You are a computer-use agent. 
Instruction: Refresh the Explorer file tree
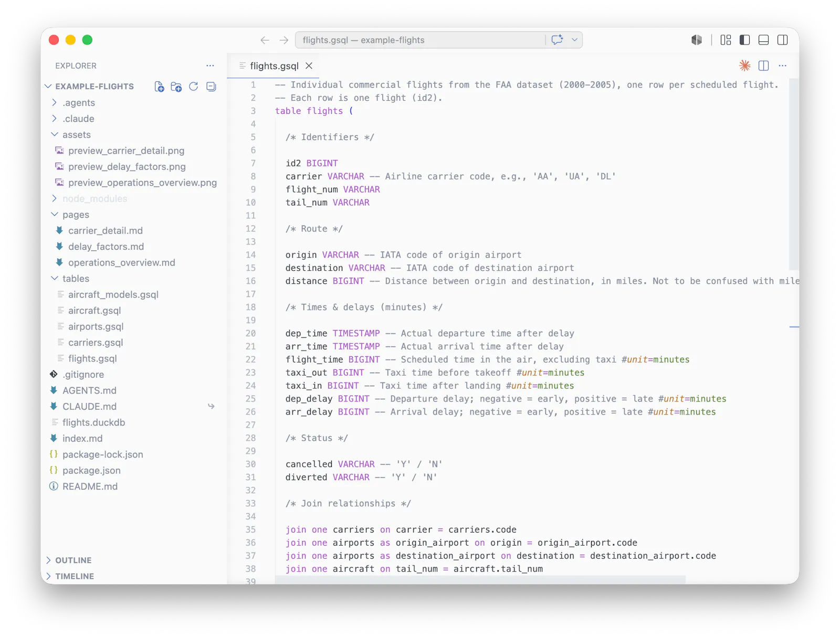coord(194,87)
